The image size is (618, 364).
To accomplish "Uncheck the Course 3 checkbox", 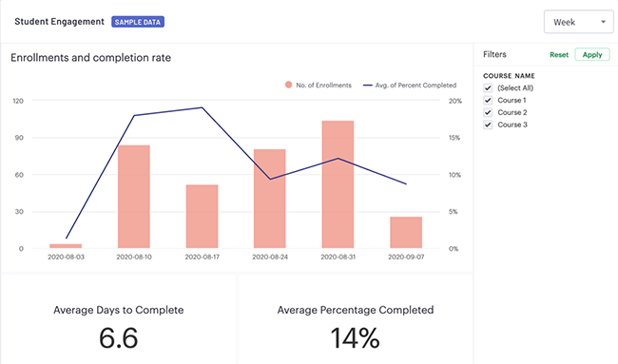I will 488,125.
